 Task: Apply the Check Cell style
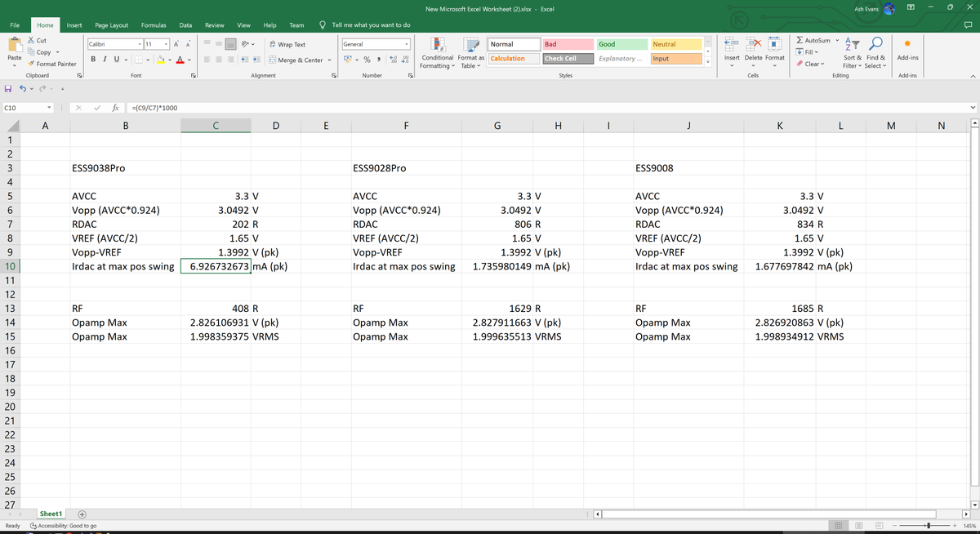[567, 59]
